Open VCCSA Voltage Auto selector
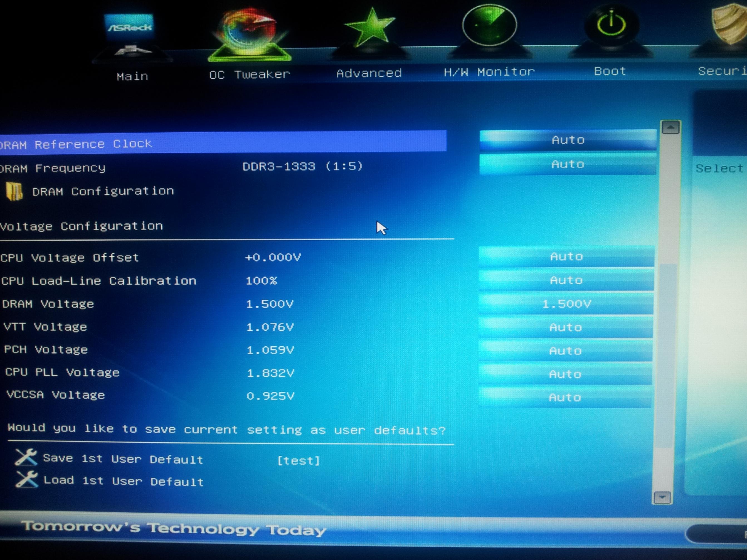 pos(565,398)
